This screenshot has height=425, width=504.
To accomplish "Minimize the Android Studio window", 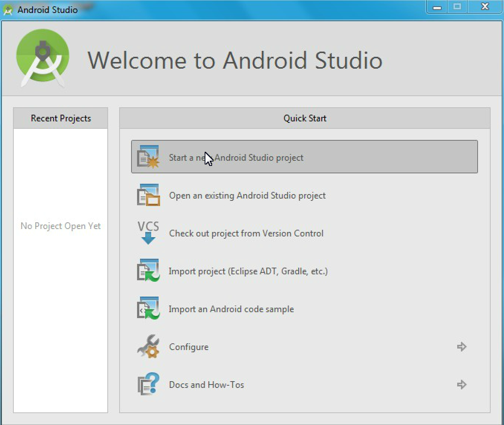I will (x=437, y=7).
